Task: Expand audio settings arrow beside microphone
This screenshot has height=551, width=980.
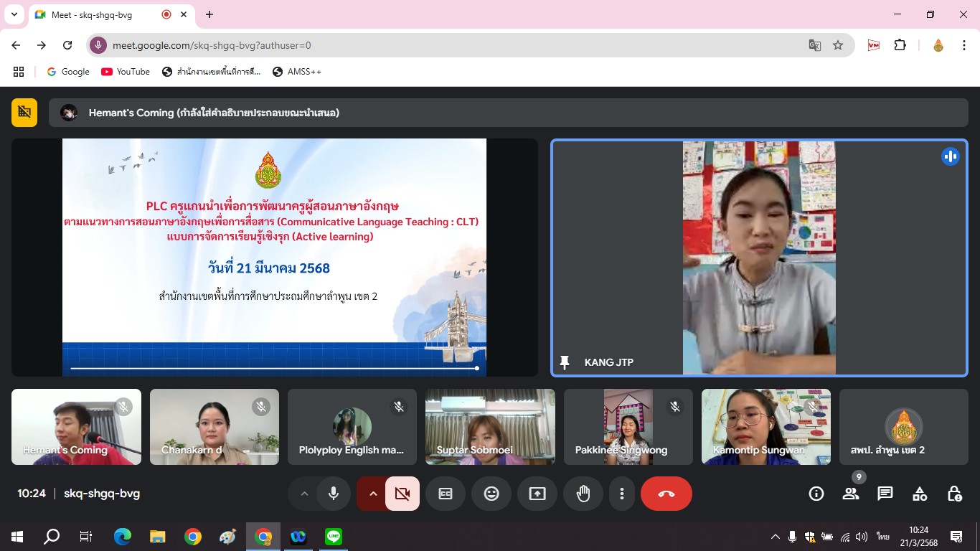Action: [x=304, y=494]
